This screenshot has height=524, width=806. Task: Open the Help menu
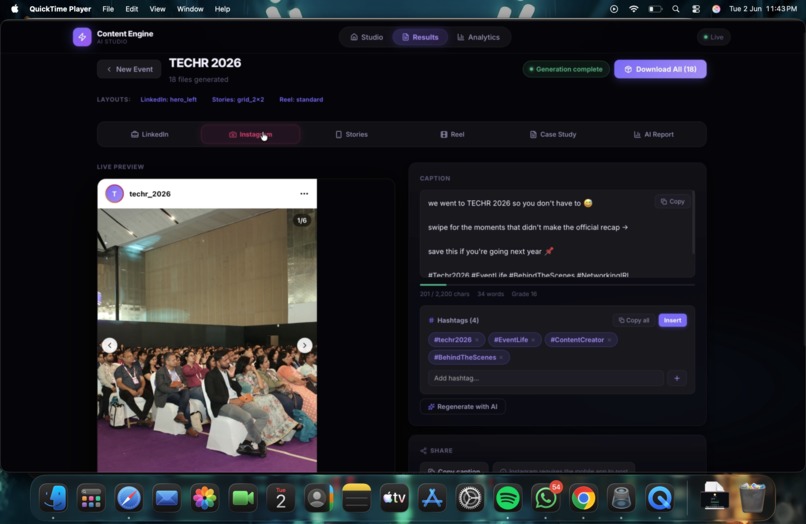click(222, 9)
